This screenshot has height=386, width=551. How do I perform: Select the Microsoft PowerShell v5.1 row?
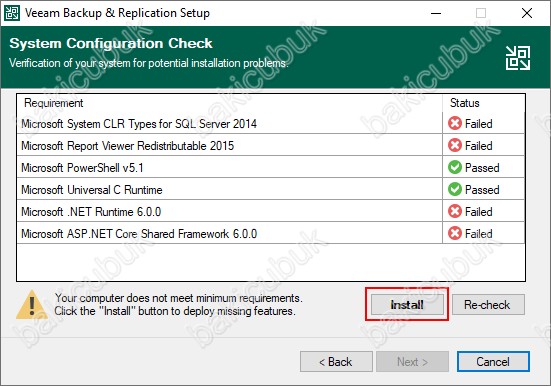click(271, 167)
